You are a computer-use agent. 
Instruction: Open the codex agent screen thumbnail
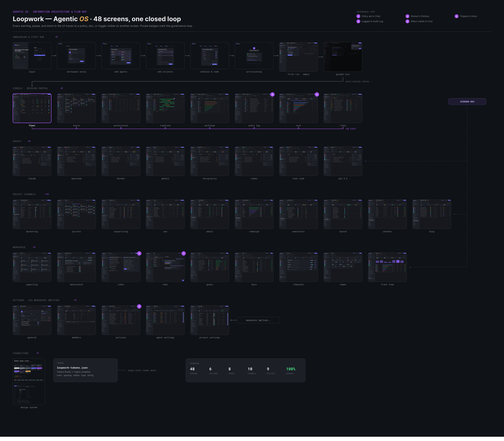pos(254,161)
